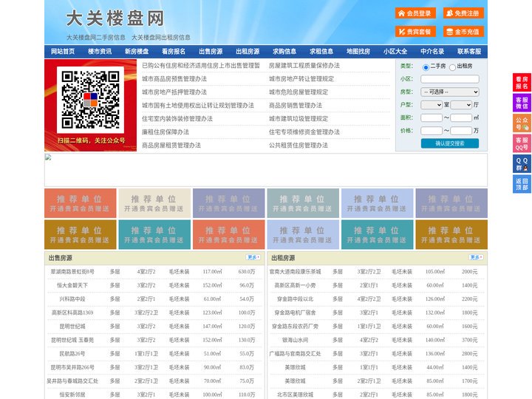The height and width of the screenshot is (399, 532).
Task: Click orange 公众号 sidebar icon
Action: coord(522,123)
